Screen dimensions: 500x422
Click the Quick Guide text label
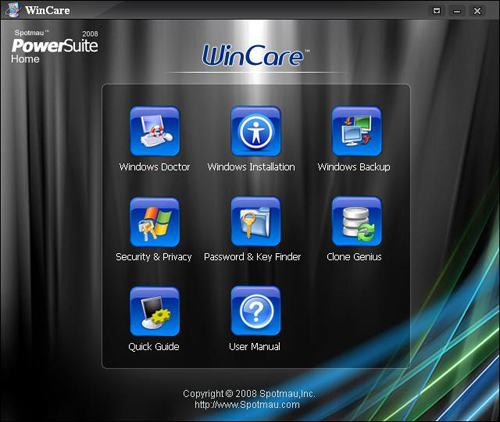[x=154, y=347]
